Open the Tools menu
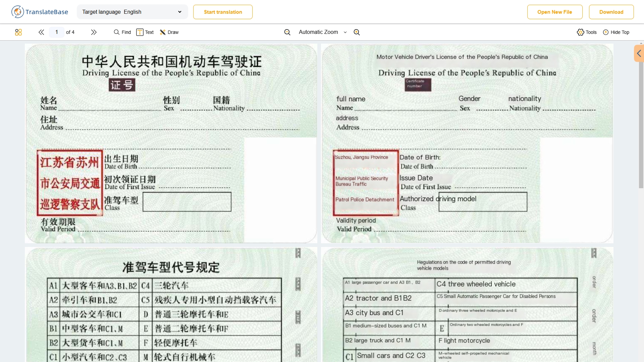Viewport: 644px width, 362px height. (587, 32)
